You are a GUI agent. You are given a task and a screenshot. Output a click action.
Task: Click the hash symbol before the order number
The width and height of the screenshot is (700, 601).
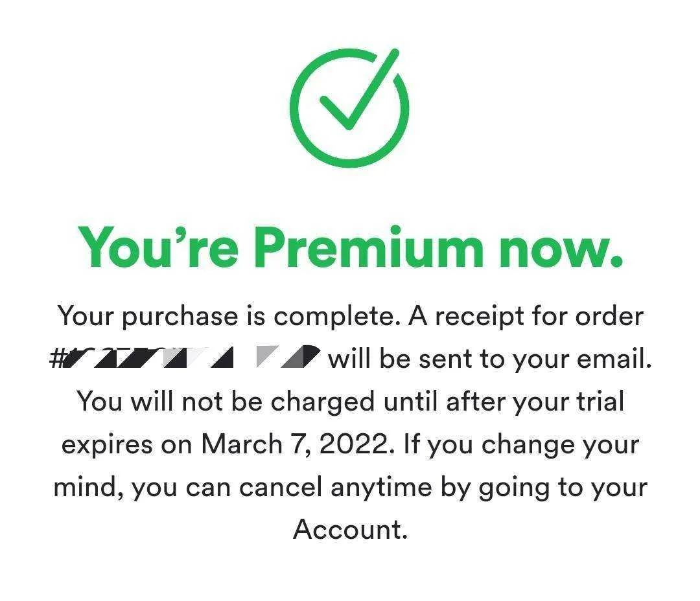coord(56,358)
